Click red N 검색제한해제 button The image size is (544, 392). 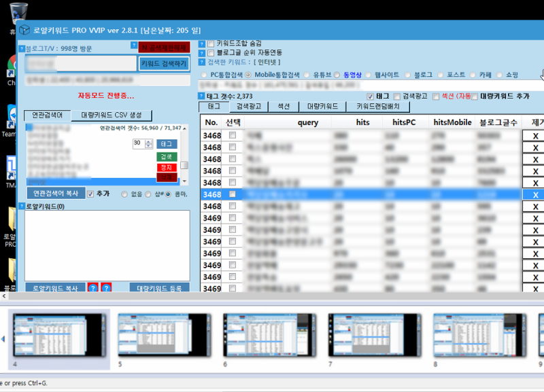pyautogui.click(x=165, y=48)
